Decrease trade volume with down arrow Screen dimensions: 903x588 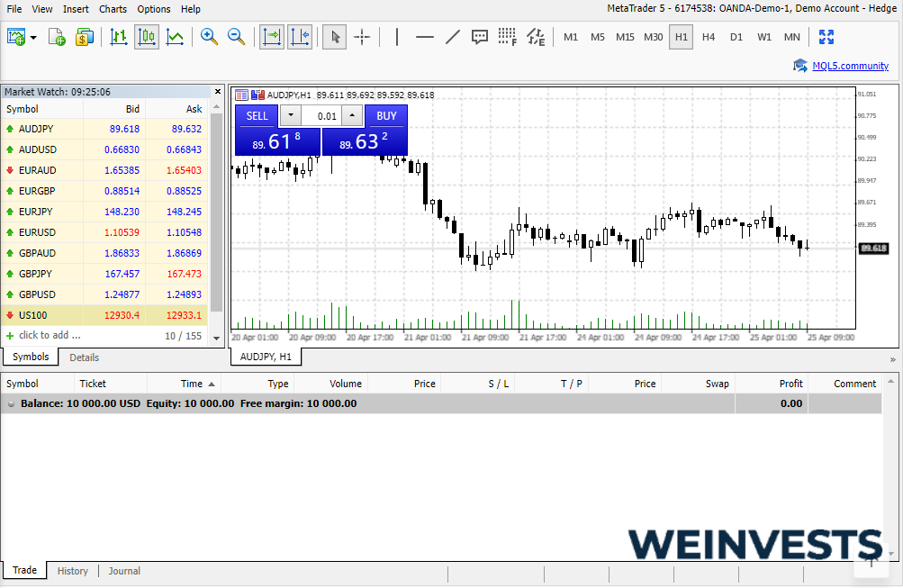pyautogui.click(x=291, y=115)
